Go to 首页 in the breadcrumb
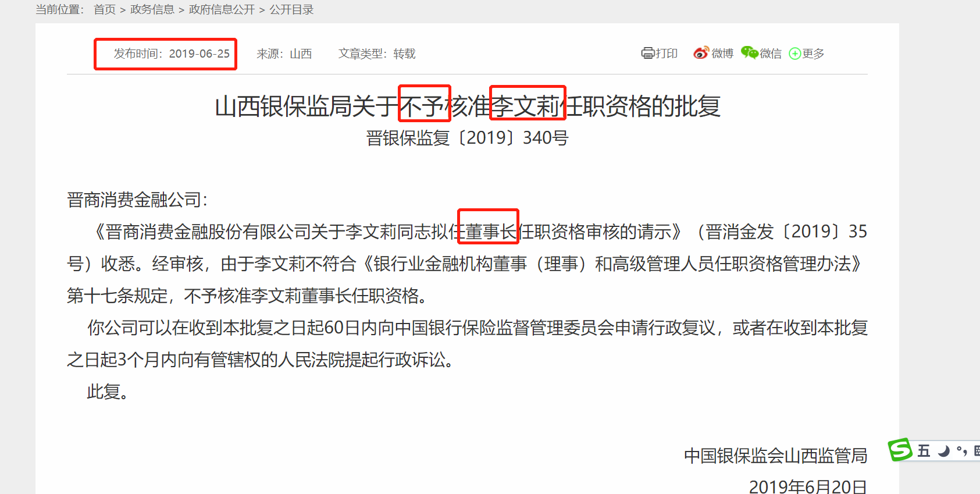The height and width of the screenshot is (494, 980). 105,9
